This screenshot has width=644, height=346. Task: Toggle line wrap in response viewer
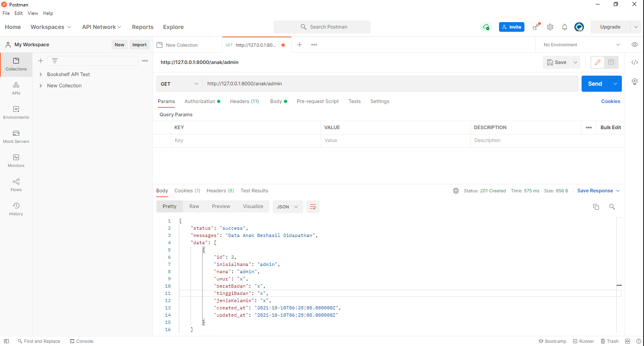click(313, 207)
